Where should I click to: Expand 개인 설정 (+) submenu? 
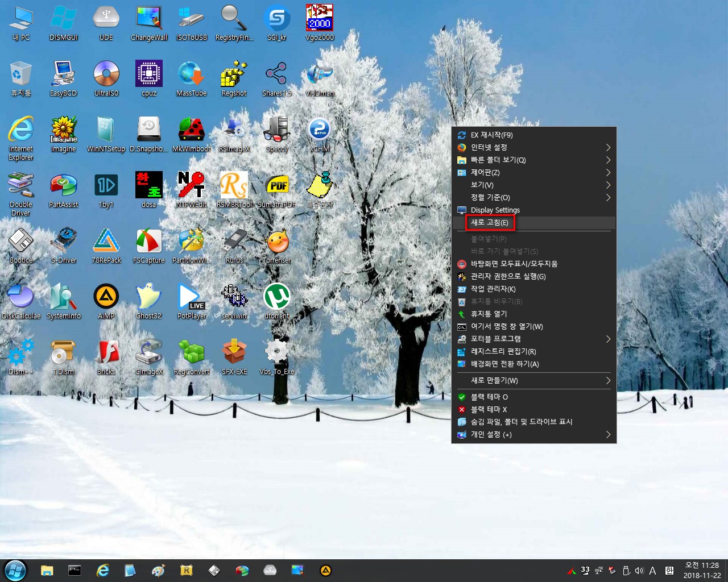534,434
